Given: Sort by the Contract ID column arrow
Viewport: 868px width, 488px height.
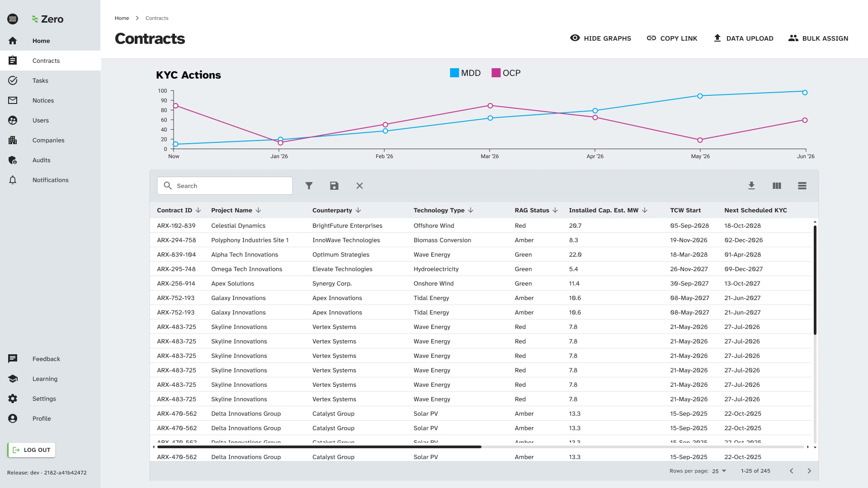Looking at the screenshot, I should coord(198,210).
